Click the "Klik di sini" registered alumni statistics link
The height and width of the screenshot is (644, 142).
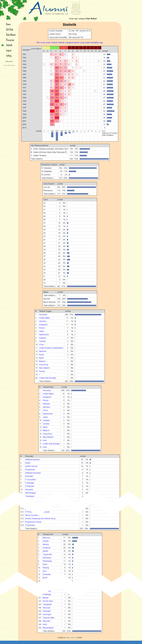pyautogui.click(x=69, y=42)
